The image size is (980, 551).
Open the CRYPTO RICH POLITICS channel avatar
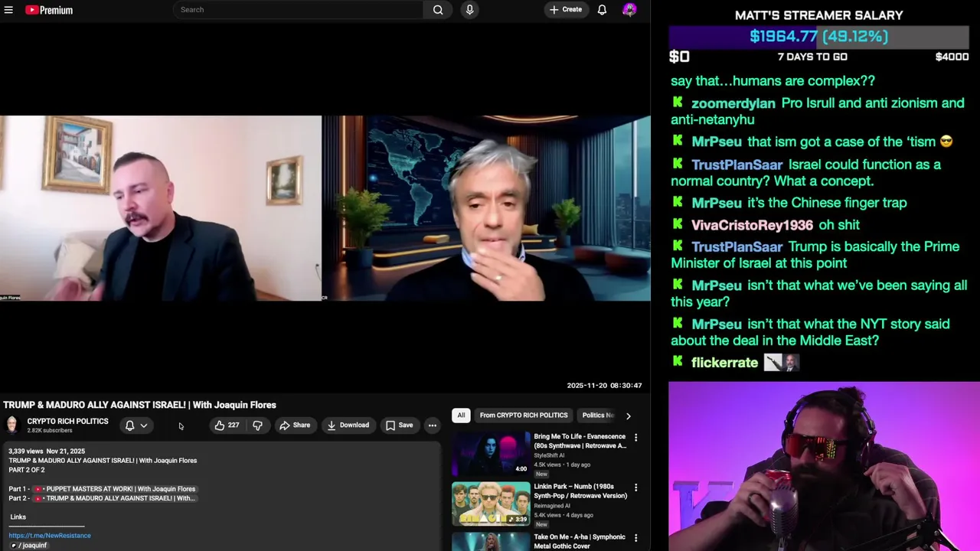(12, 425)
